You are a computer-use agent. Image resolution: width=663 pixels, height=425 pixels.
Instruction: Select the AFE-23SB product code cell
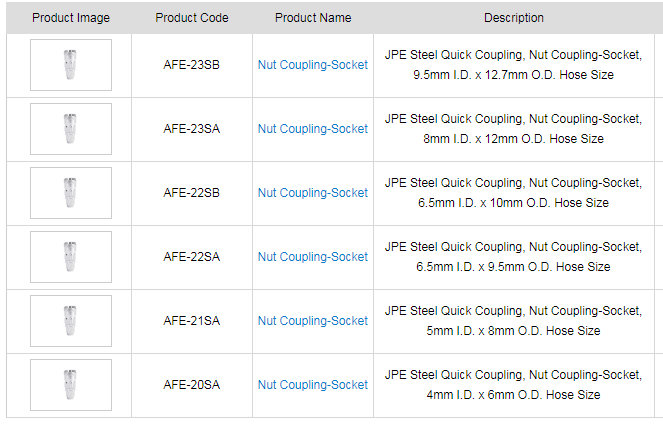(x=192, y=65)
